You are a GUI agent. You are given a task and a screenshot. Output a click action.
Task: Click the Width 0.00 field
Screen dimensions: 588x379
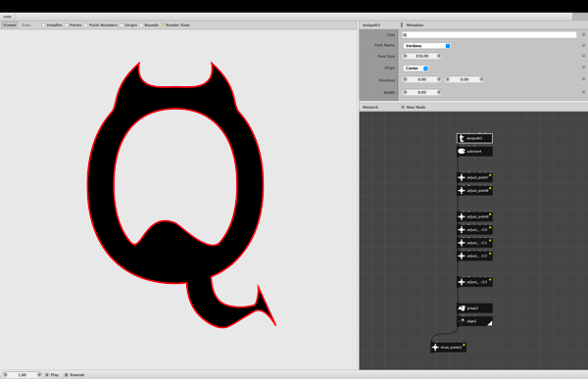point(421,92)
